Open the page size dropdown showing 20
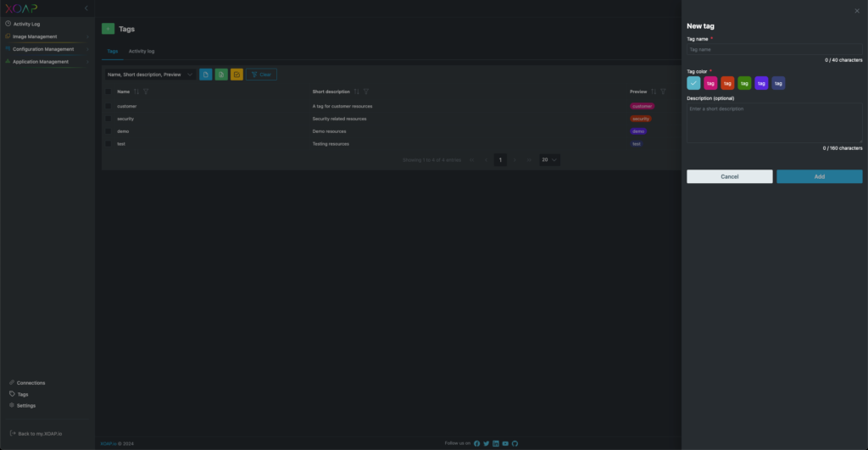 (549, 159)
